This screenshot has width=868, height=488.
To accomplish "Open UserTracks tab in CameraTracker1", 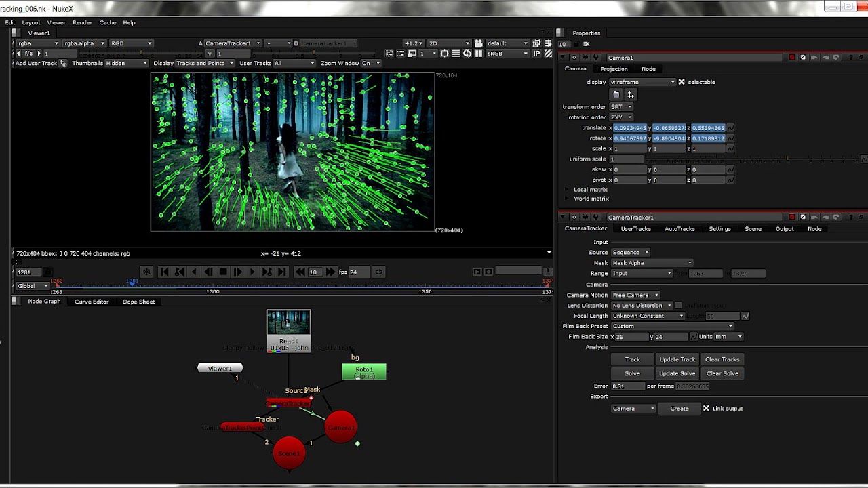I will tap(635, 229).
